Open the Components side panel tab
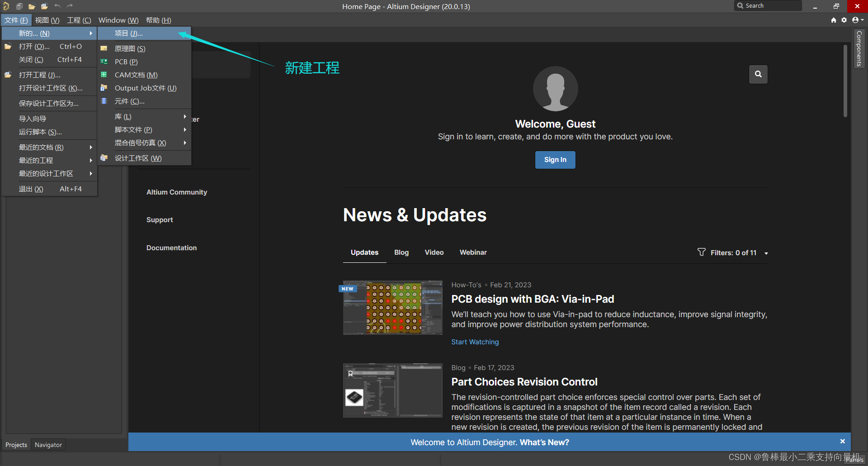This screenshot has height=466, width=868. click(x=859, y=48)
